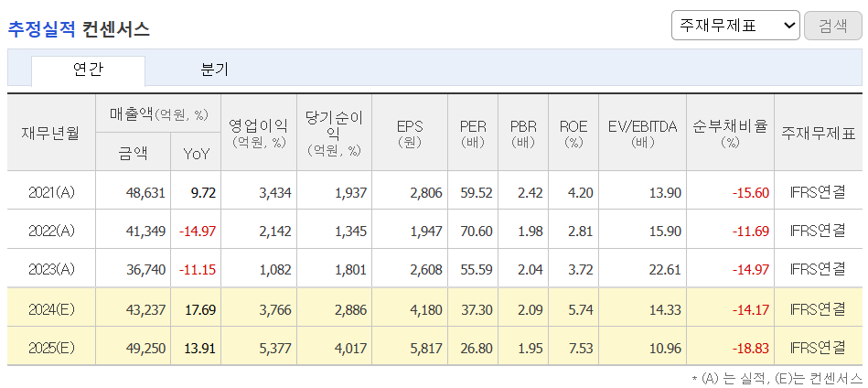Click EPS value 5,817
The height and width of the screenshot is (388, 868).
click(426, 348)
